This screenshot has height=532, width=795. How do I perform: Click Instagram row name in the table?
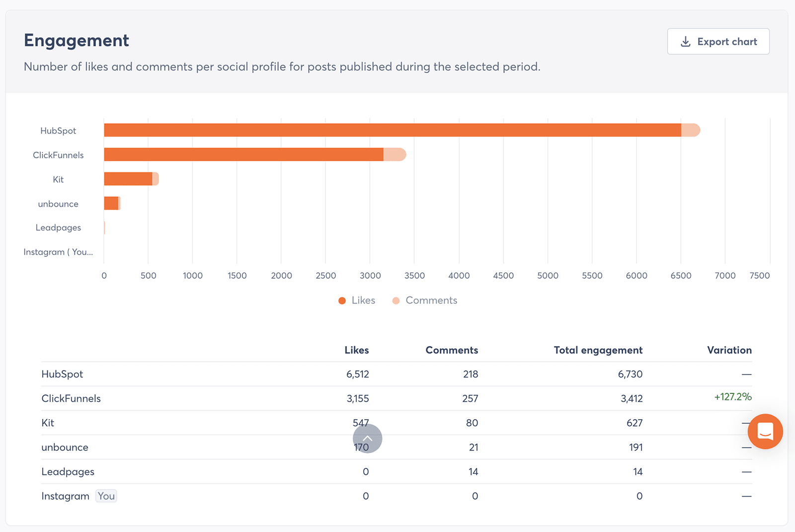coord(65,496)
